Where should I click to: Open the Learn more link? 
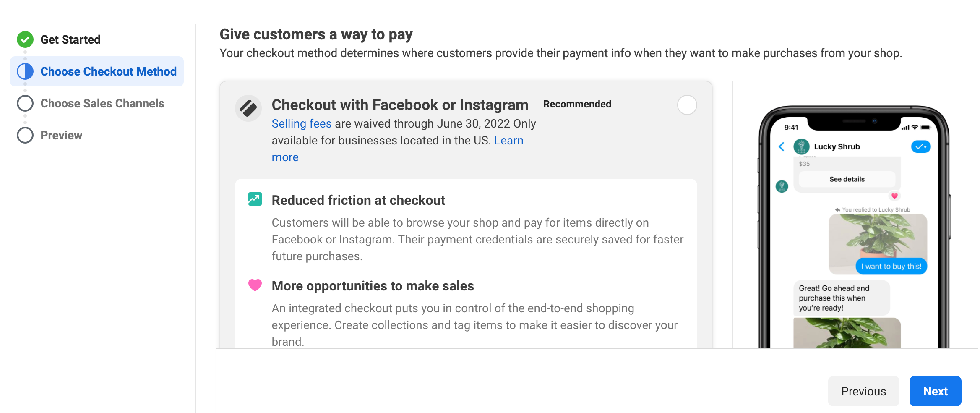click(x=508, y=140)
